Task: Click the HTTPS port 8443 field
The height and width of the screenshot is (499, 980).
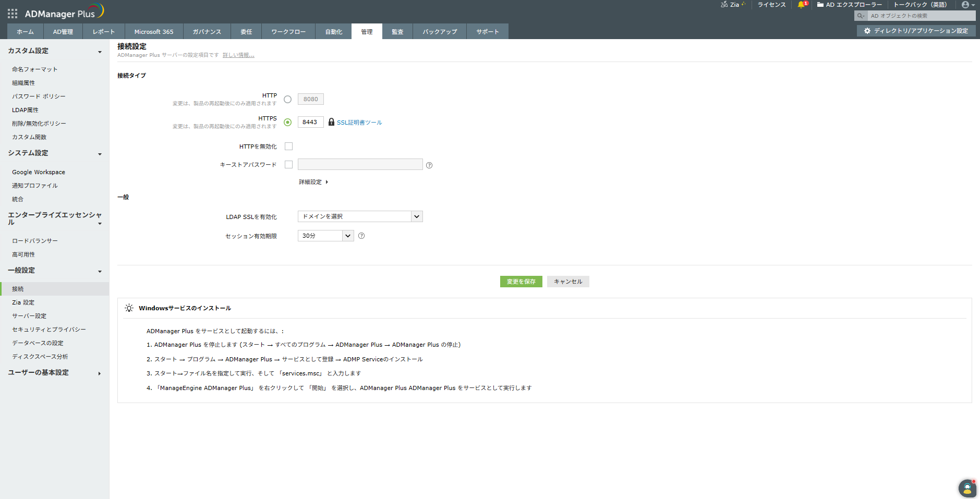Action: (311, 122)
